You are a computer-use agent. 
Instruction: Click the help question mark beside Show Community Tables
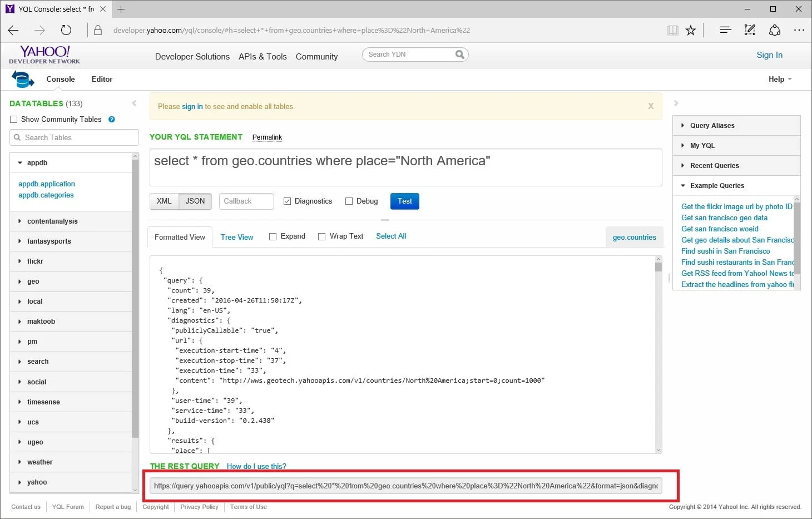pos(111,119)
